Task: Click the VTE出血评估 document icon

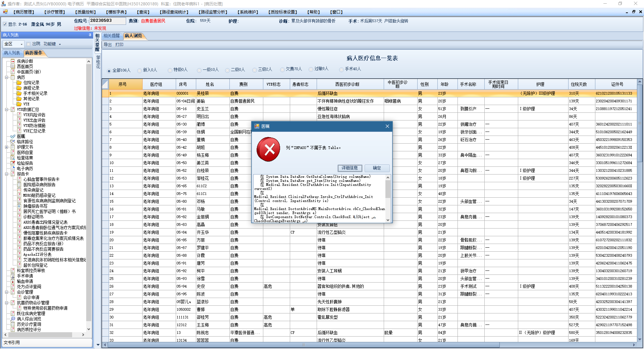Action: tap(19, 120)
